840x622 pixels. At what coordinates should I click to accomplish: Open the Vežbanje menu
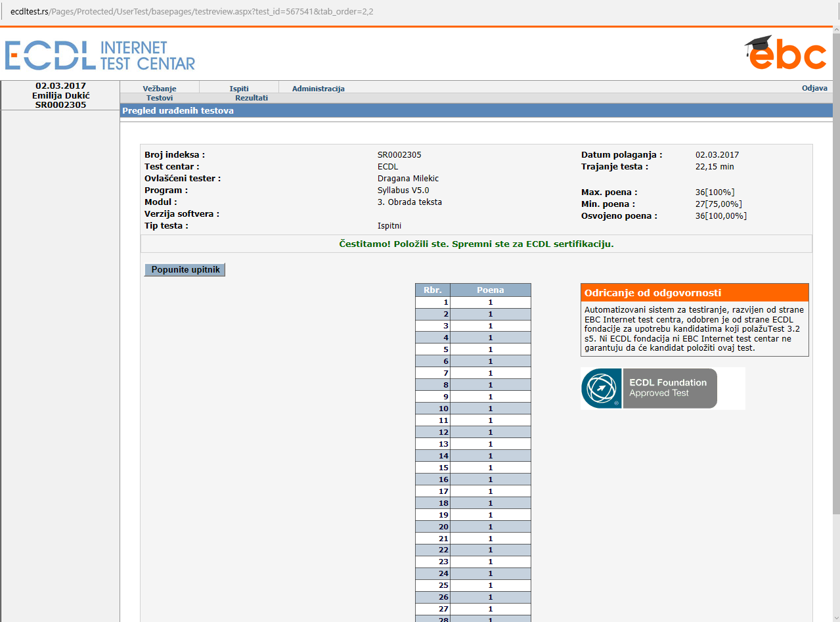[160, 89]
